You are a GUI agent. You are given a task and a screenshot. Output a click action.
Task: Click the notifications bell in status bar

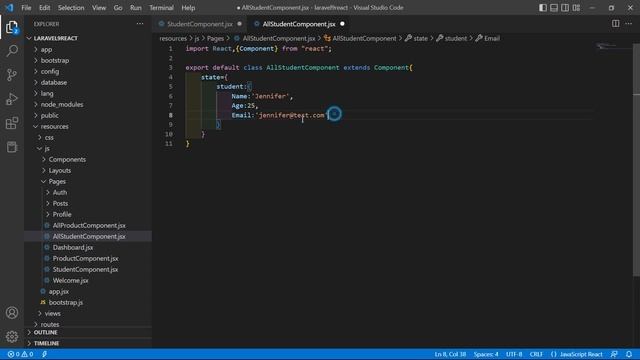[x=629, y=354]
